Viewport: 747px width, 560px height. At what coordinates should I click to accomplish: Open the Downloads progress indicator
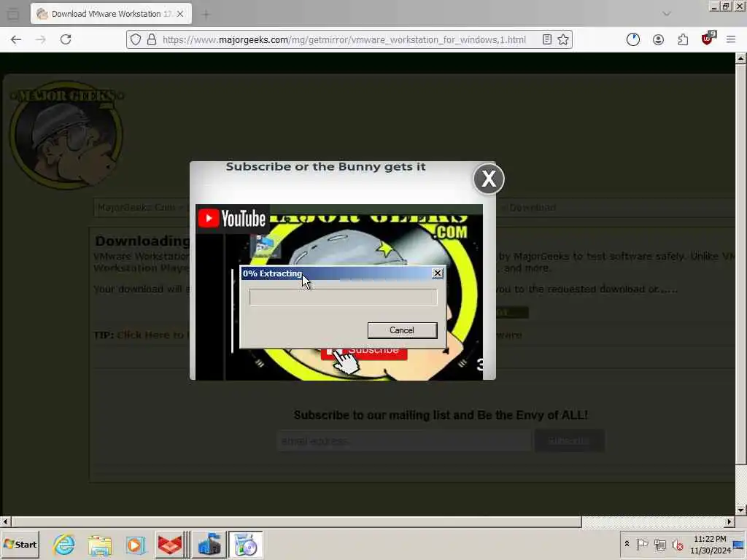pos(633,39)
